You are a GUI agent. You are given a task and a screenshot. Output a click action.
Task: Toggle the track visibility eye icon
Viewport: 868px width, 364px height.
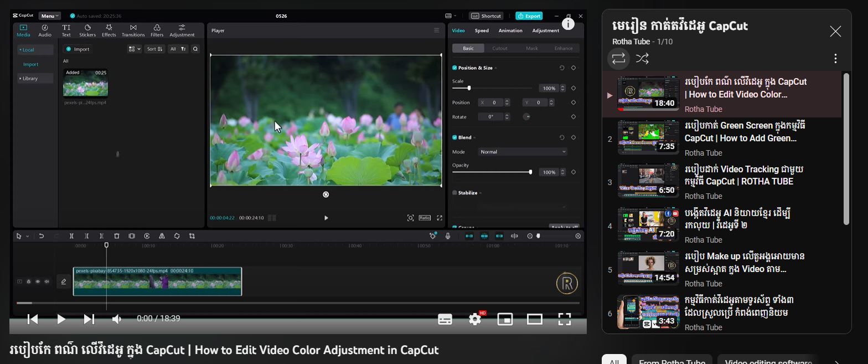tap(38, 281)
